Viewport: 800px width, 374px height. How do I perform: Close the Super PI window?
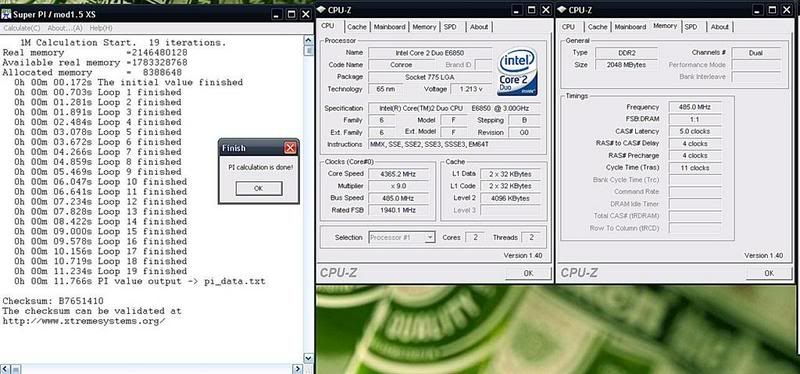[306, 14]
